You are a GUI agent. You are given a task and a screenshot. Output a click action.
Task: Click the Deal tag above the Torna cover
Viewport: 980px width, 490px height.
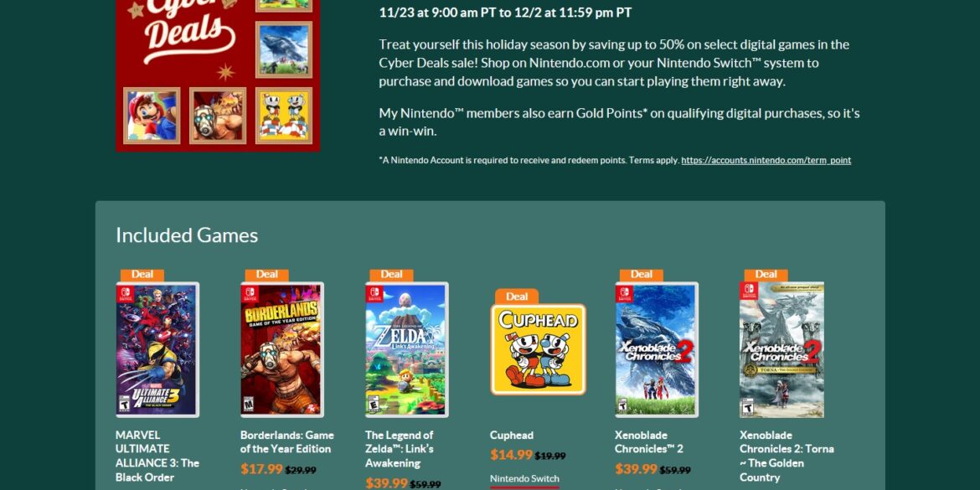tap(766, 275)
